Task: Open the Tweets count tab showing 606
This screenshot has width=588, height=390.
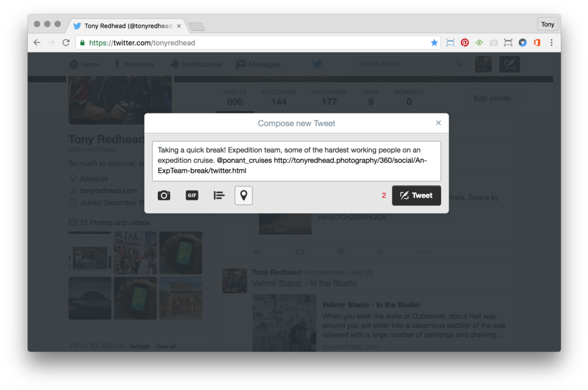Action: [235, 98]
